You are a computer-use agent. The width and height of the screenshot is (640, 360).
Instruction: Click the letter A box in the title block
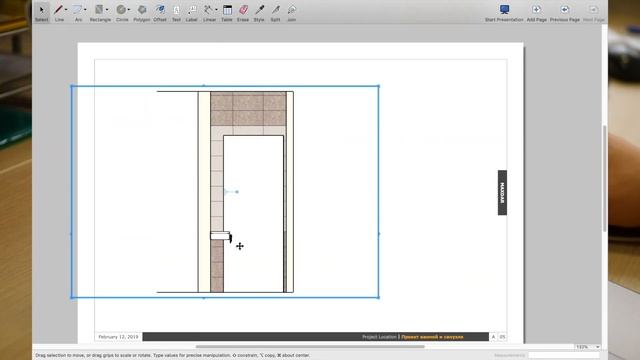493,337
